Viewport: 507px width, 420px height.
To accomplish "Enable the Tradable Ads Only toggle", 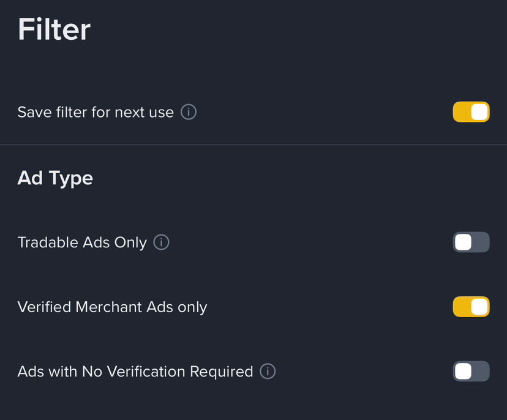I will click(471, 242).
